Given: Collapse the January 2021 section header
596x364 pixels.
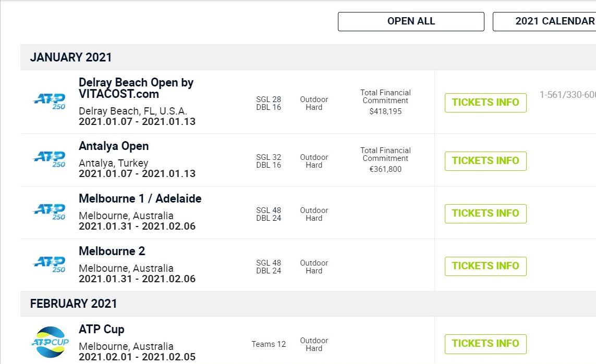Looking at the screenshot, I should [x=71, y=57].
